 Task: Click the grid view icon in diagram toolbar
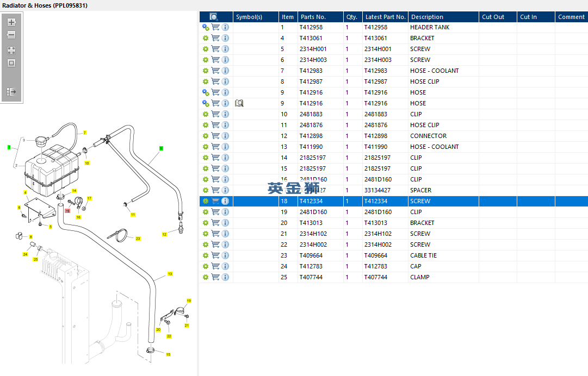point(11,50)
